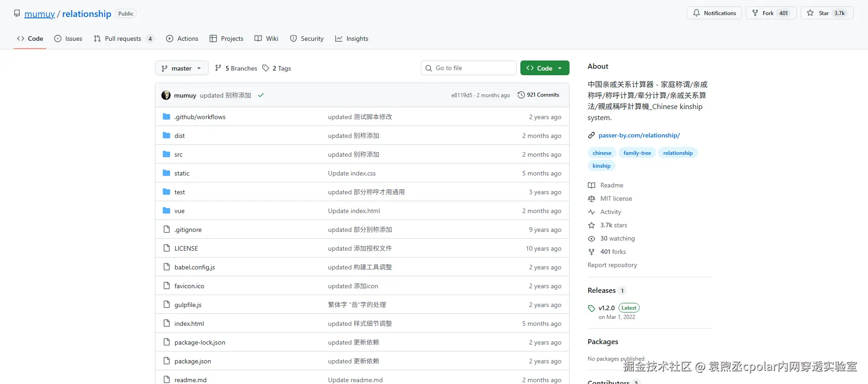Open the Pull requests tab
Screen dimensions: 868x384
coord(124,38)
